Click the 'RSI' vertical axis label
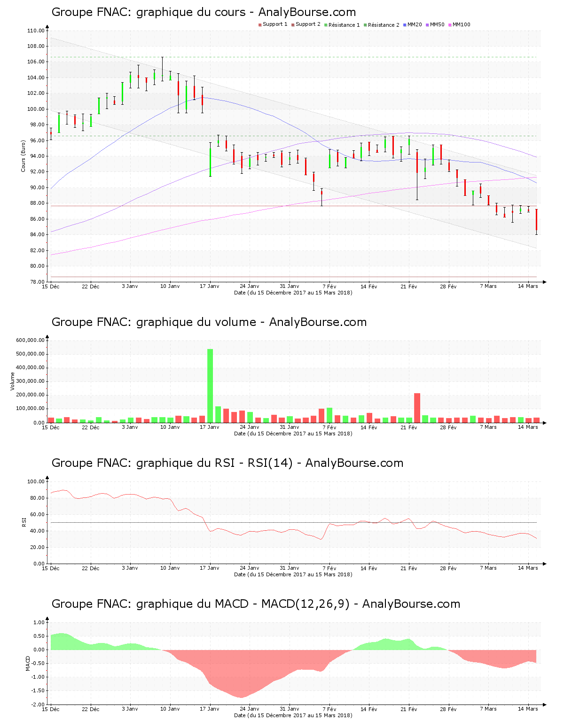 [x=23, y=522]
